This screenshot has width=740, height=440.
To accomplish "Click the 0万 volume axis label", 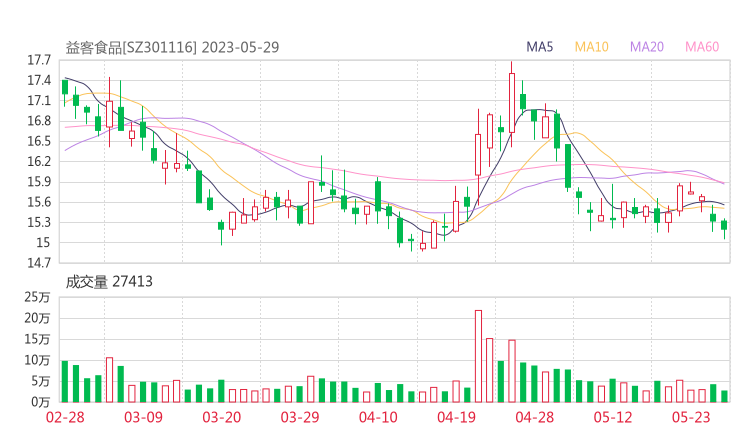I will point(41,403).
